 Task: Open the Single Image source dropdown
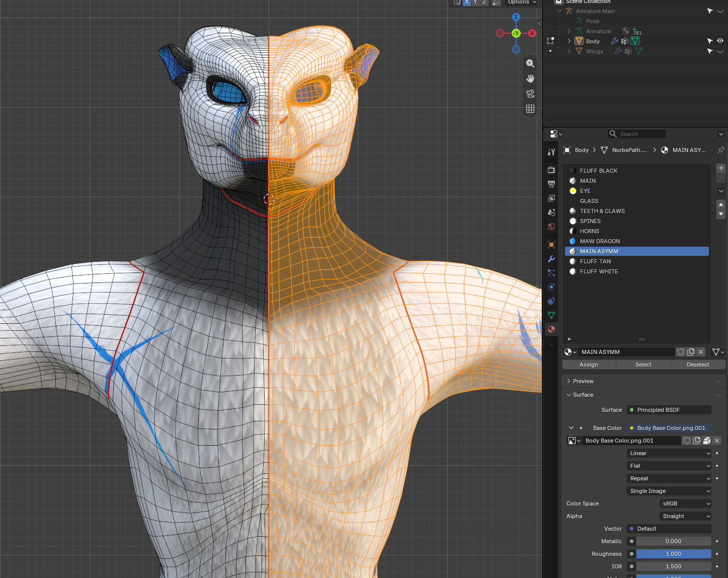(669, 491)
